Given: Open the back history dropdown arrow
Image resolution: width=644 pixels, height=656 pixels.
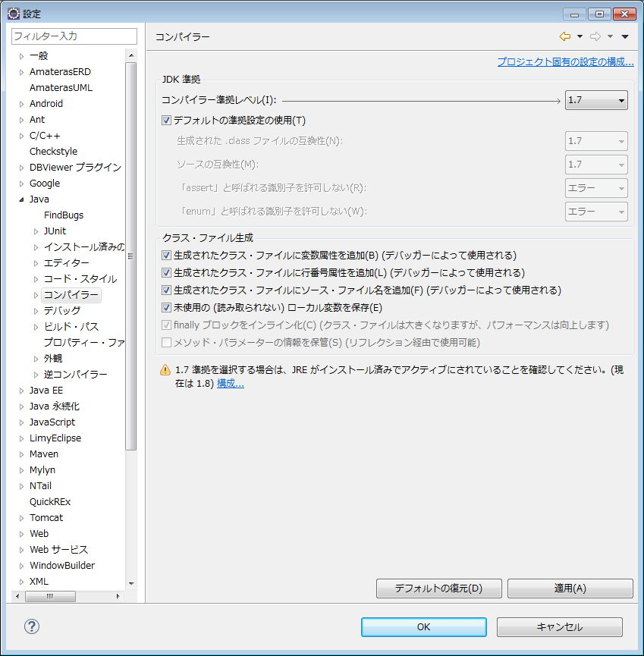Looking at the screenshot, I should point(580,37).
